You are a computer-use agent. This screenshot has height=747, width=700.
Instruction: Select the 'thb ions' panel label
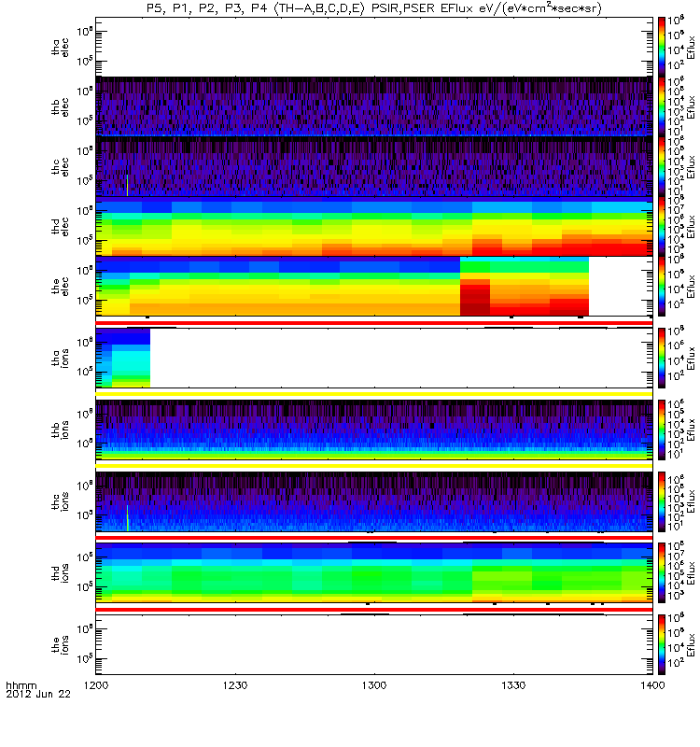(61, 430)
